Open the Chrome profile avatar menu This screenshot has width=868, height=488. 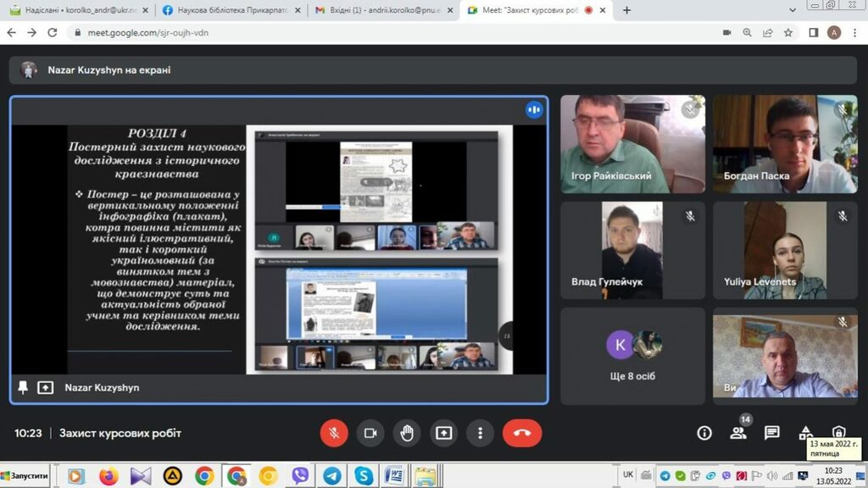click(834, 32)
